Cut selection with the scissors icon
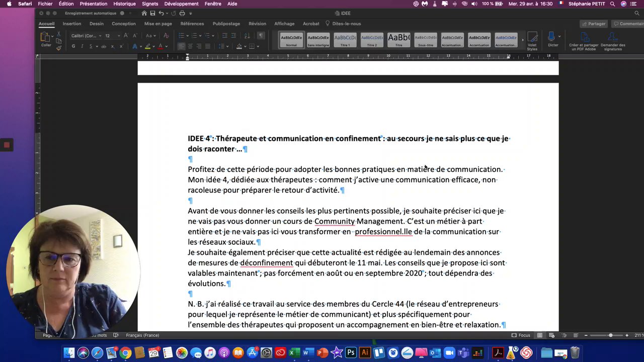 click(59, 34)
